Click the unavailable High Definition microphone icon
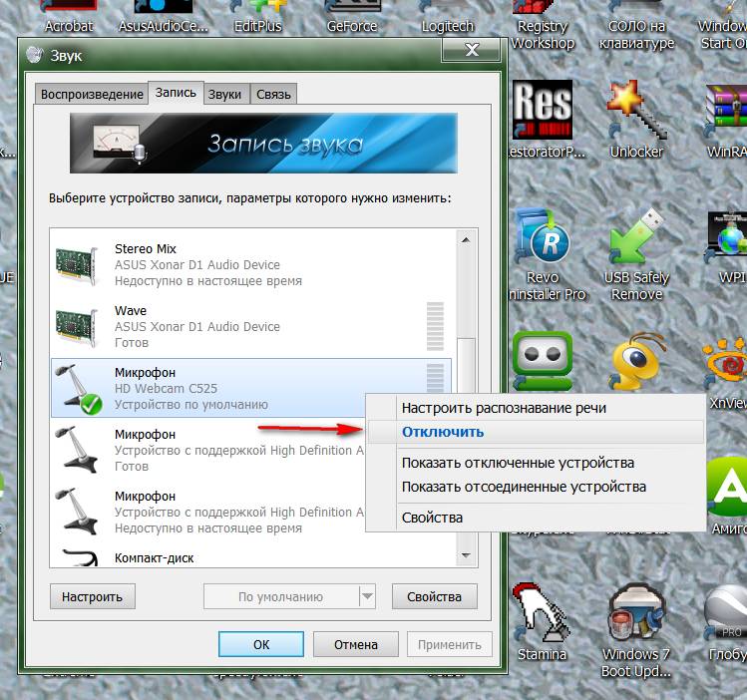Image resolution: width=747 pixels, height=700 pixels. click(x=76, y=512)
